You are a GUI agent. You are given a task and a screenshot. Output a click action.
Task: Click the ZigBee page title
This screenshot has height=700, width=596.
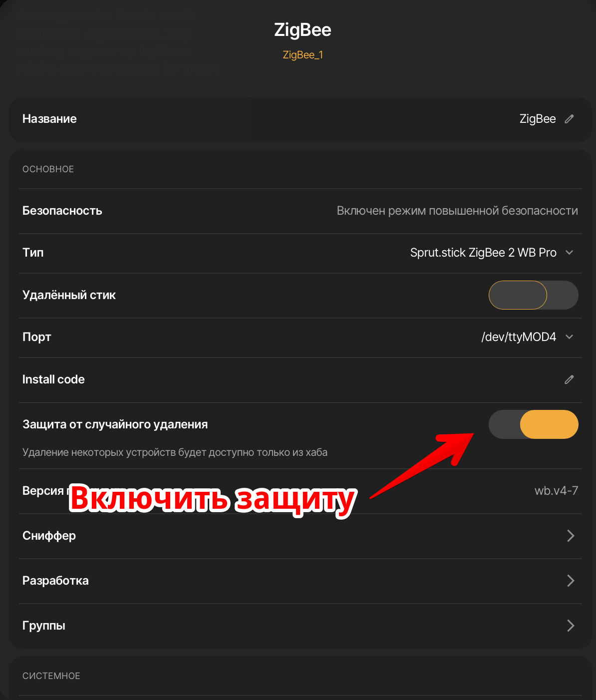[x=302, y=30]
